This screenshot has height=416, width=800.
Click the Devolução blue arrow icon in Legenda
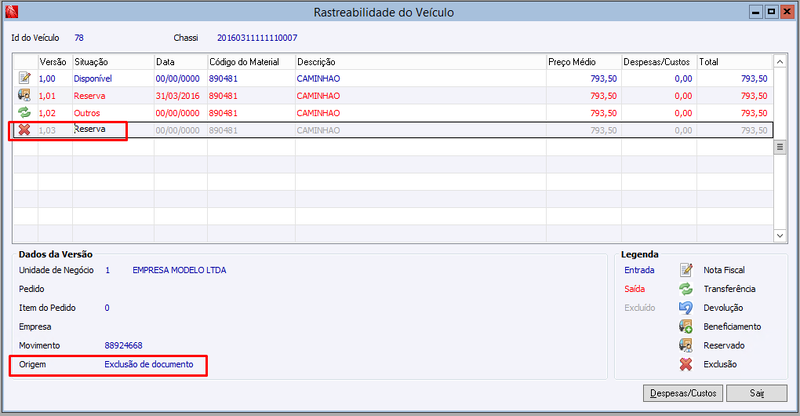coord(686,307)
